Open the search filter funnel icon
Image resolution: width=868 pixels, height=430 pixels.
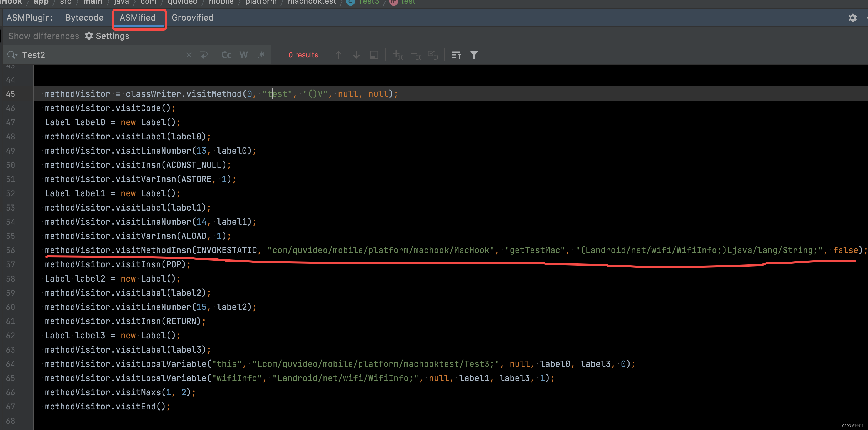tap(474, 55)
